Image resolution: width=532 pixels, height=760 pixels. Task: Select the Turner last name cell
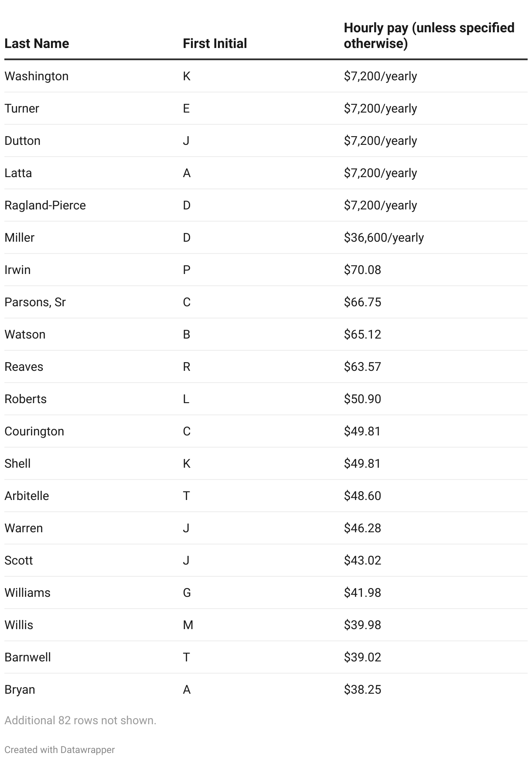[22, 109]
